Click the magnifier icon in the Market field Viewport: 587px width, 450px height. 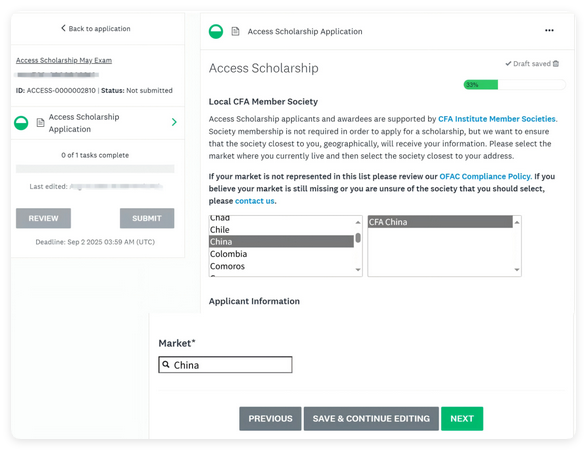click(x=166, y=364)
